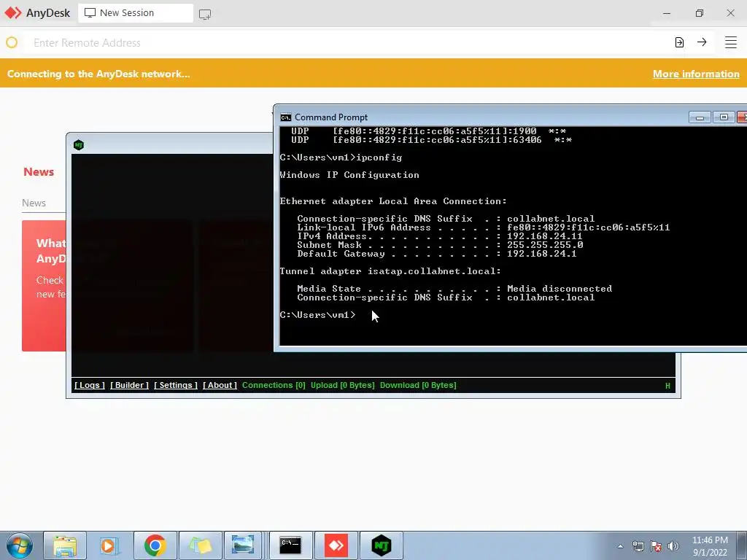This screenshot has height=560, width=747.
Task: Open Windows Media Player from taskbar
Action: pyautogui.click(x=109, y=545)
